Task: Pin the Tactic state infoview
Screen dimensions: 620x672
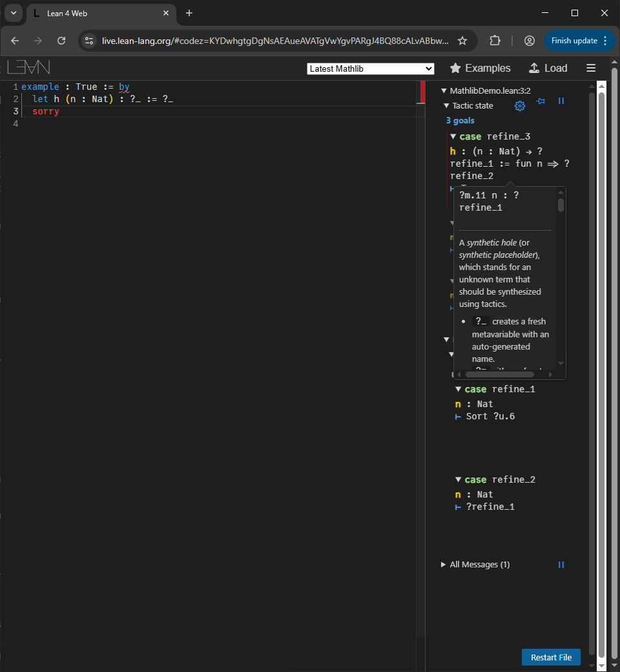Action: (541, 101)
